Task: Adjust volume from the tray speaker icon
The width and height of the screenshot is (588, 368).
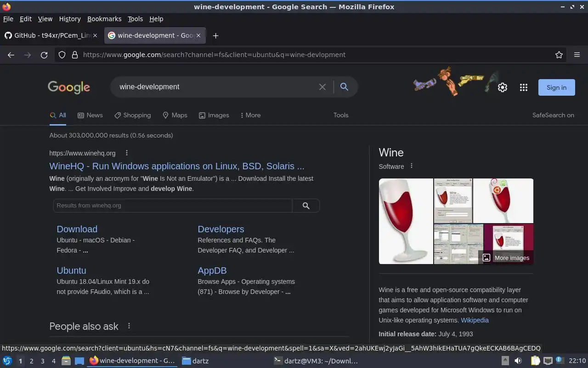Action: pos(518,361)
